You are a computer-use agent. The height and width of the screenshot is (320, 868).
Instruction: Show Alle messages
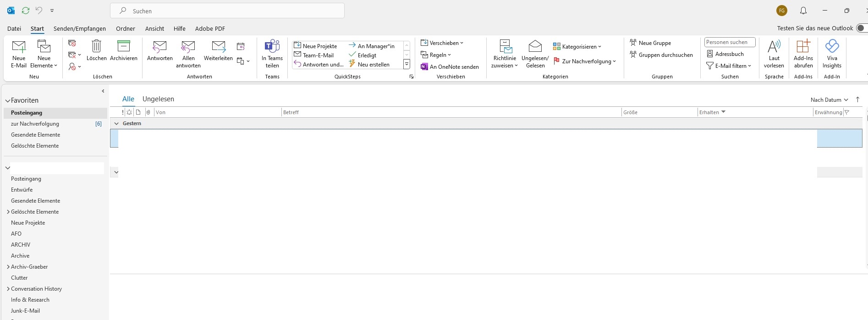(128, 99)
